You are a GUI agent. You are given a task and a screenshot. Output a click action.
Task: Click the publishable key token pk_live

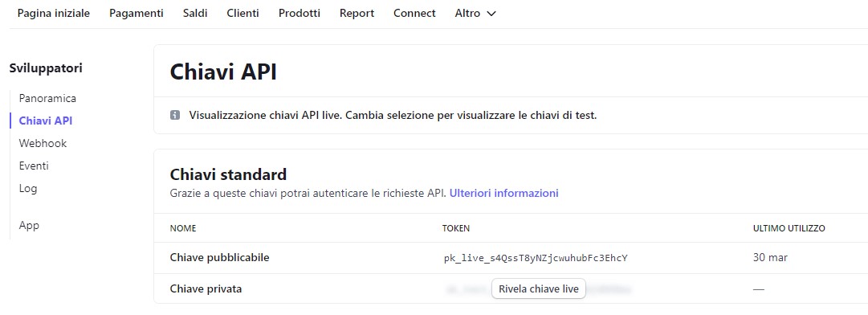pos(536,258)
